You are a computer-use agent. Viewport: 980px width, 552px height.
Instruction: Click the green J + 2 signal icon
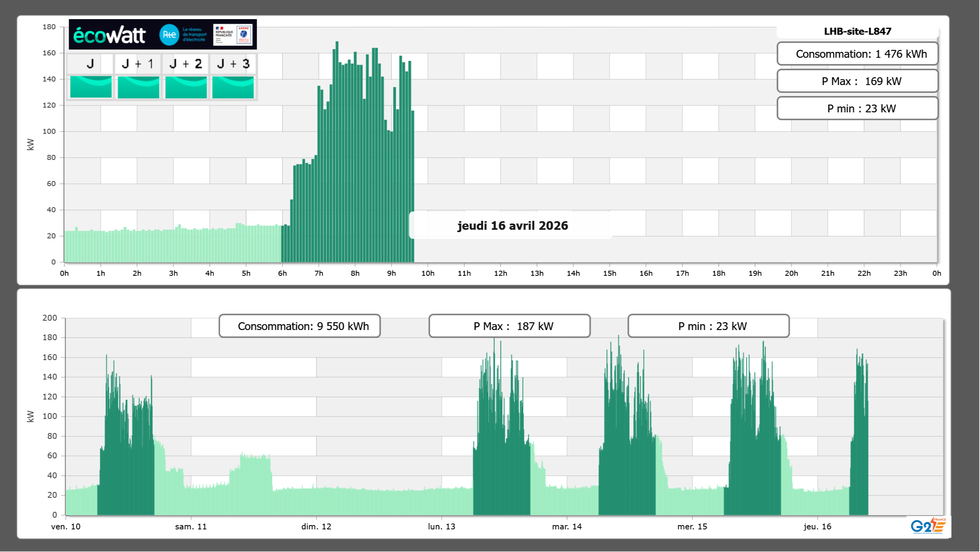(186, 87)
